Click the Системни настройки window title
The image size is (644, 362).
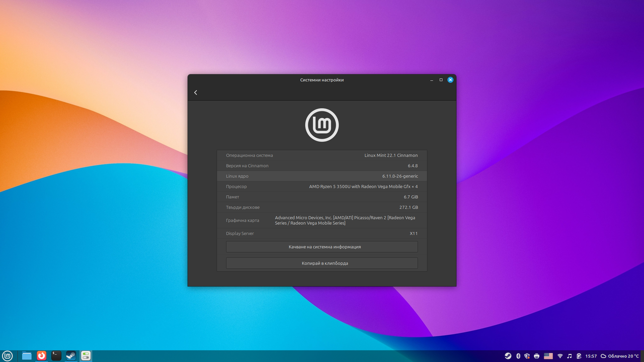point(322,80)
